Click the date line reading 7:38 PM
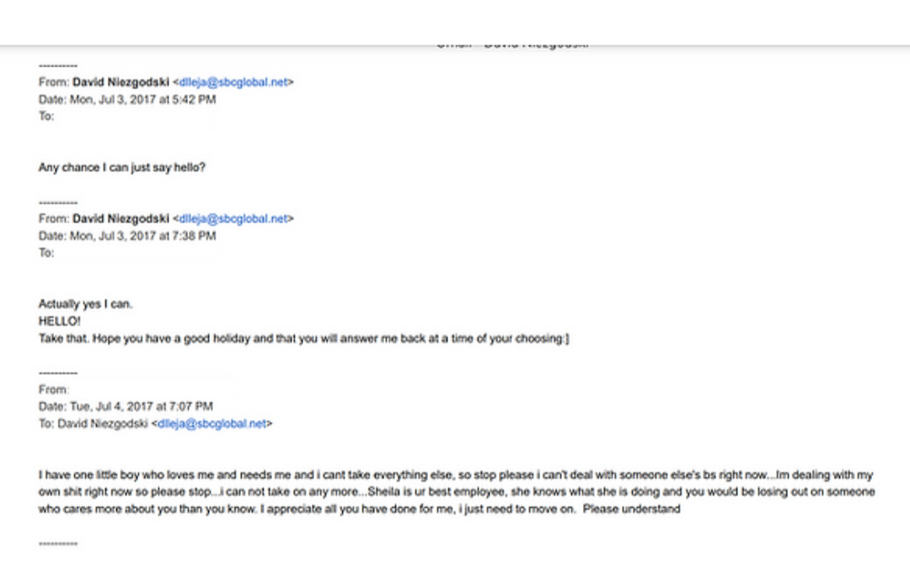 (x=127, y=236)
